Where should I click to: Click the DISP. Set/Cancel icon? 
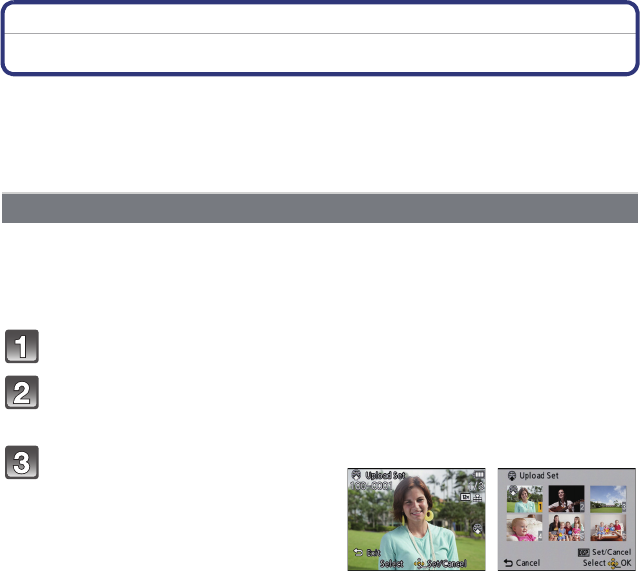[x=584, y=552]
